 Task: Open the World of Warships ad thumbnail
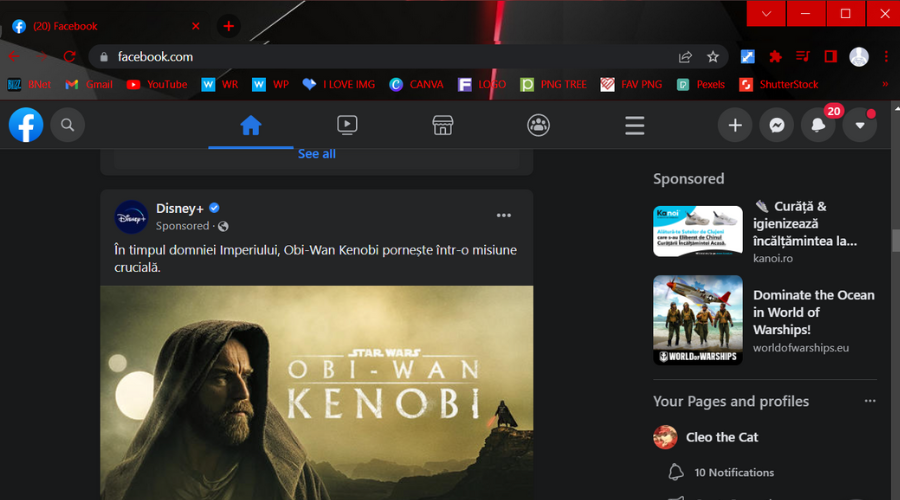click(x=698, y=320)
